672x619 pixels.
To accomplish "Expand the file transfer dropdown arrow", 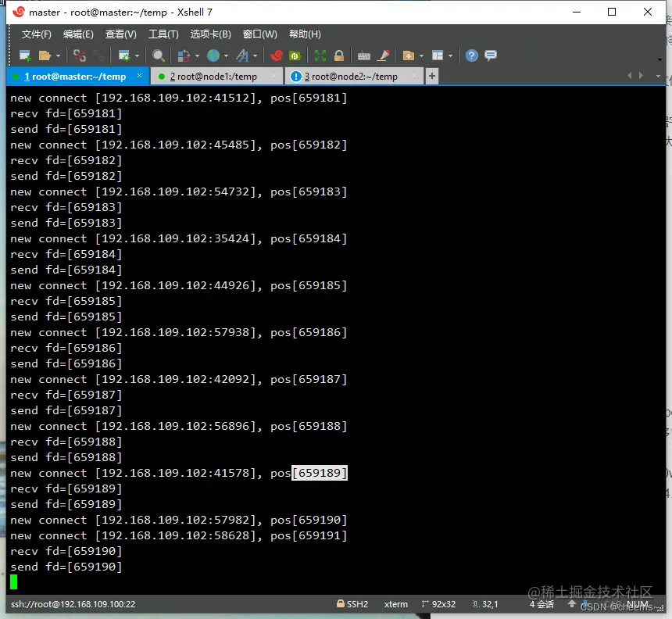I will (197, 55).
